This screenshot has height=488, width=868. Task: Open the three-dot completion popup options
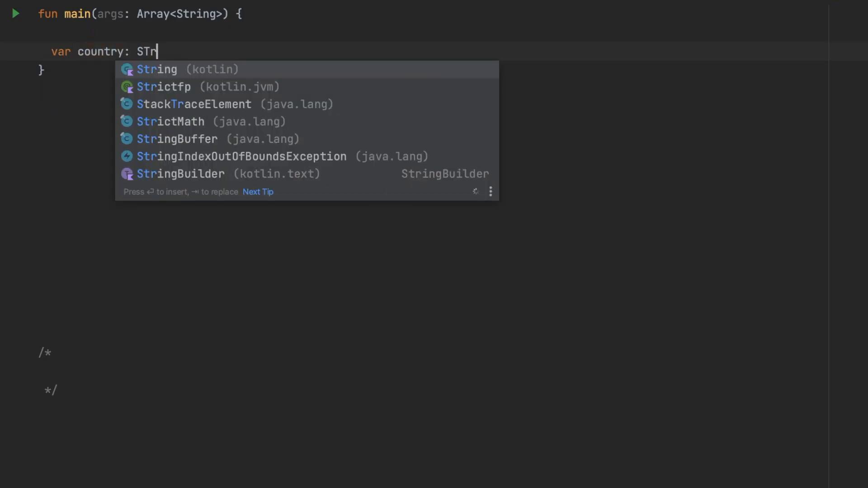tap(491, 192)
